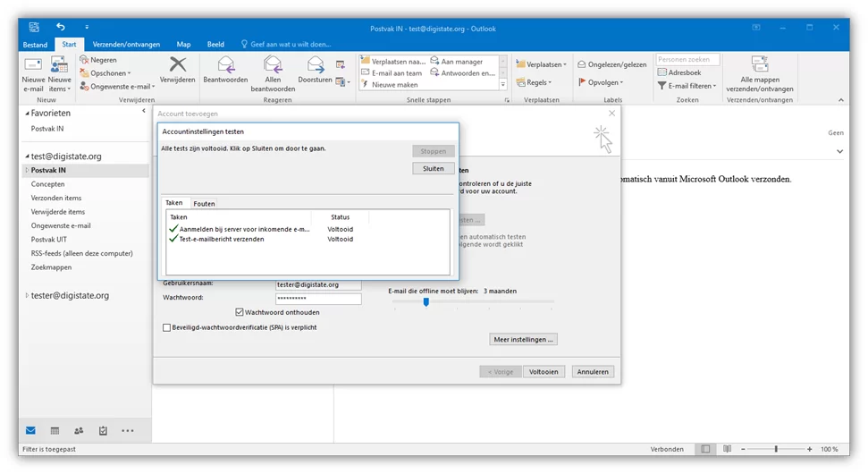Click Meer instellingen button
The image size is (868, 474).
[523, 340]
